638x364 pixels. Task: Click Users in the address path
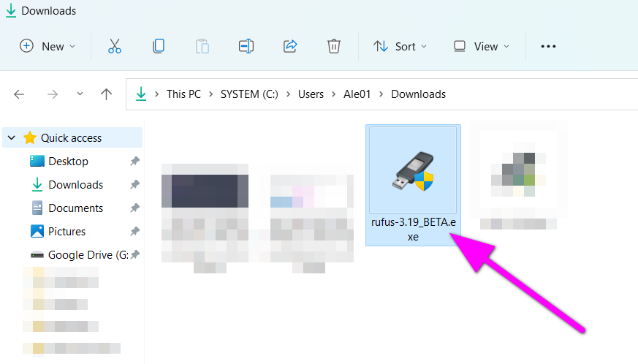[311, 94]
